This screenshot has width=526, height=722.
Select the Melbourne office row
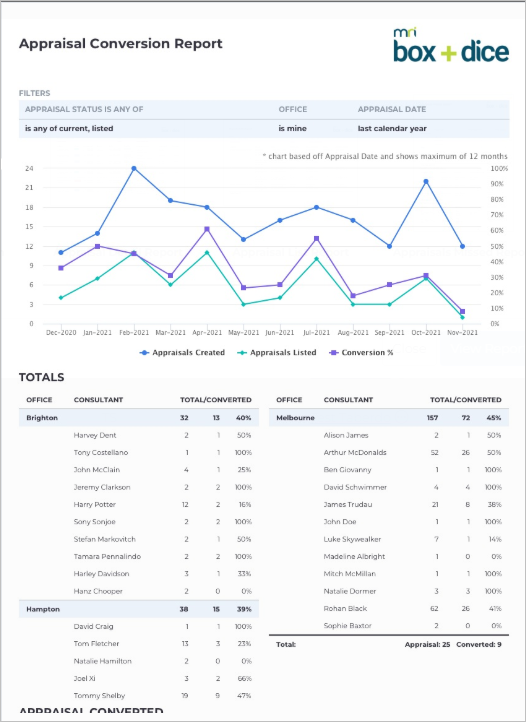click(x=389, y=418)
